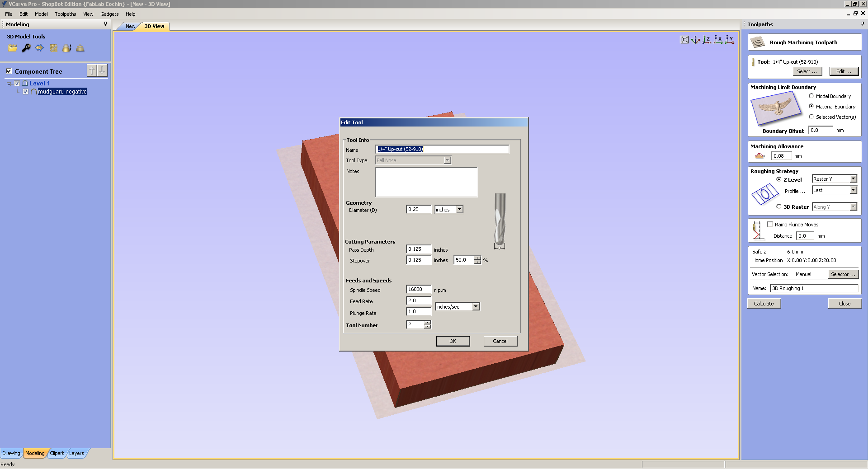Toggle the Component Tree checkbox

tap(9, 71)
